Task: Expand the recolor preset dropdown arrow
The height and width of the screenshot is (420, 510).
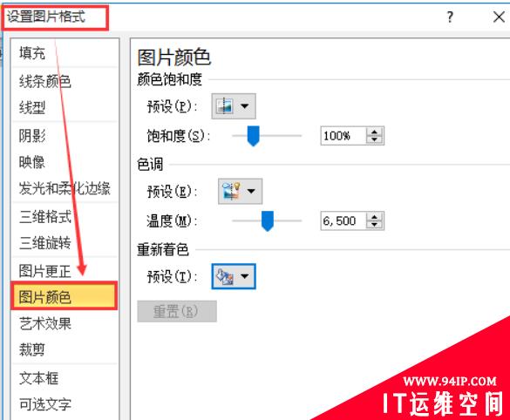Action: (245, 276)
